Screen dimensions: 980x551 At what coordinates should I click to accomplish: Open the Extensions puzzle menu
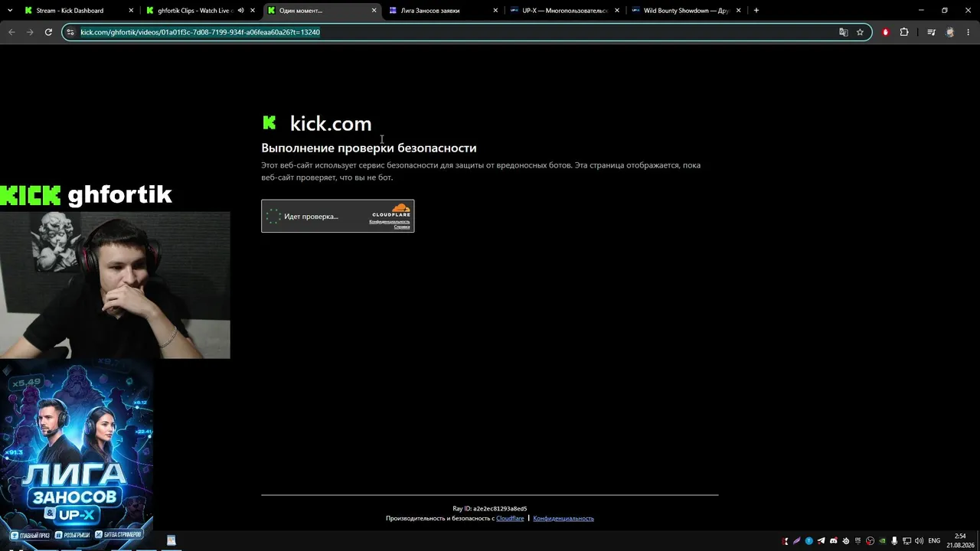point(904,32)
